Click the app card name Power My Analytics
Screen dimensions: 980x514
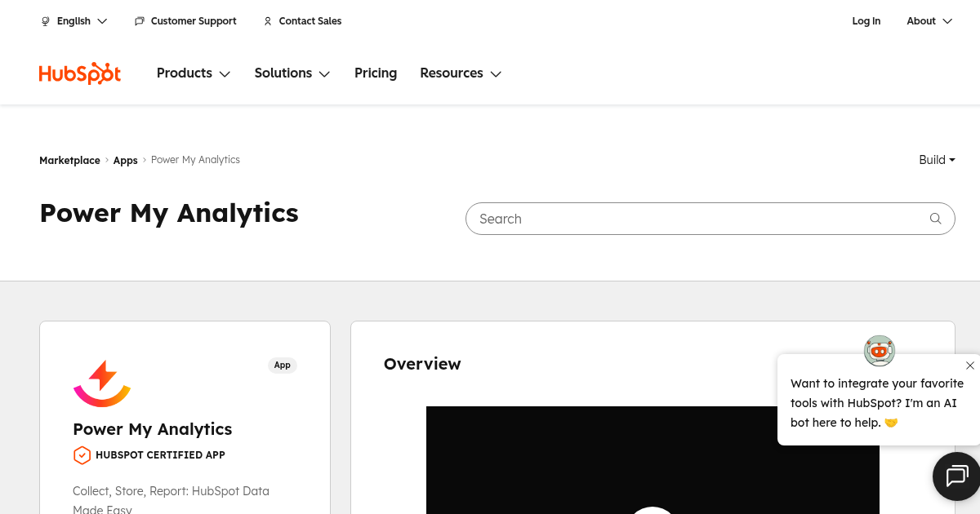[153, 429]
